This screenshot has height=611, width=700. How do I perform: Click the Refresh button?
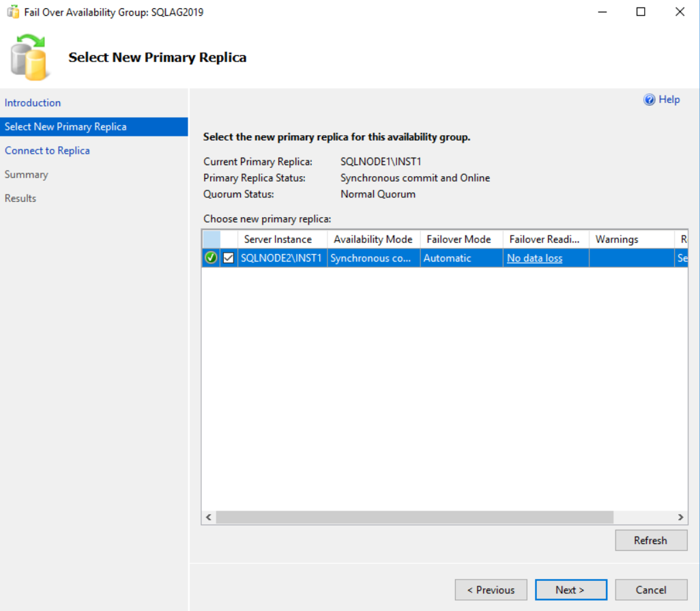[650, 540]
